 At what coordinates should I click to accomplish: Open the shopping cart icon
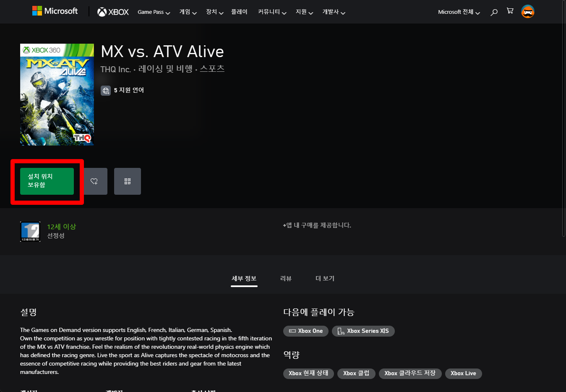pyautogui.click(x=510, y=11)
